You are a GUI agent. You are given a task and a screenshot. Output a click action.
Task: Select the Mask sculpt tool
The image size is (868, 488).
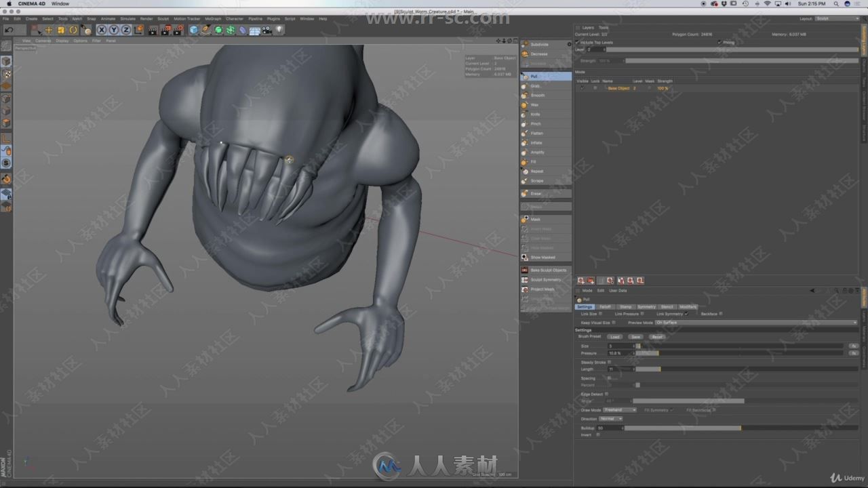546,220
